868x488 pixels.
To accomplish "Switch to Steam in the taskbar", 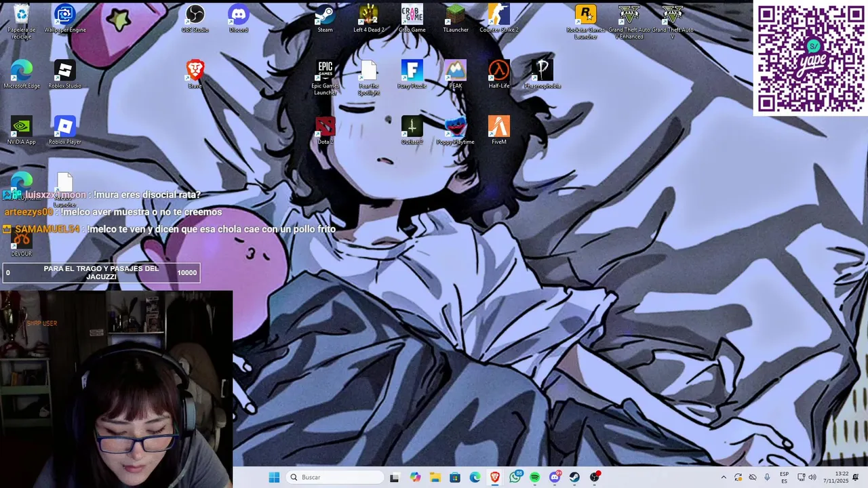I will (575, 477).
